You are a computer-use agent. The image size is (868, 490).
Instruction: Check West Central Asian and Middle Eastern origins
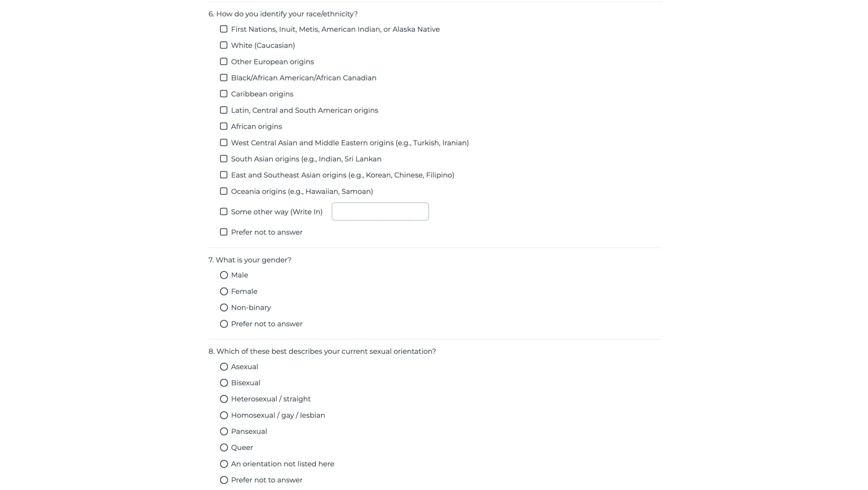click(223, 143)
